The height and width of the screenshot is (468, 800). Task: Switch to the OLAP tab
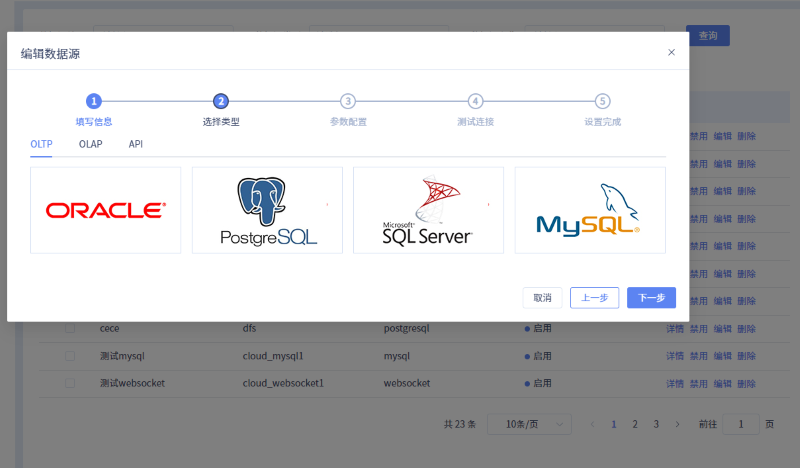91,144
